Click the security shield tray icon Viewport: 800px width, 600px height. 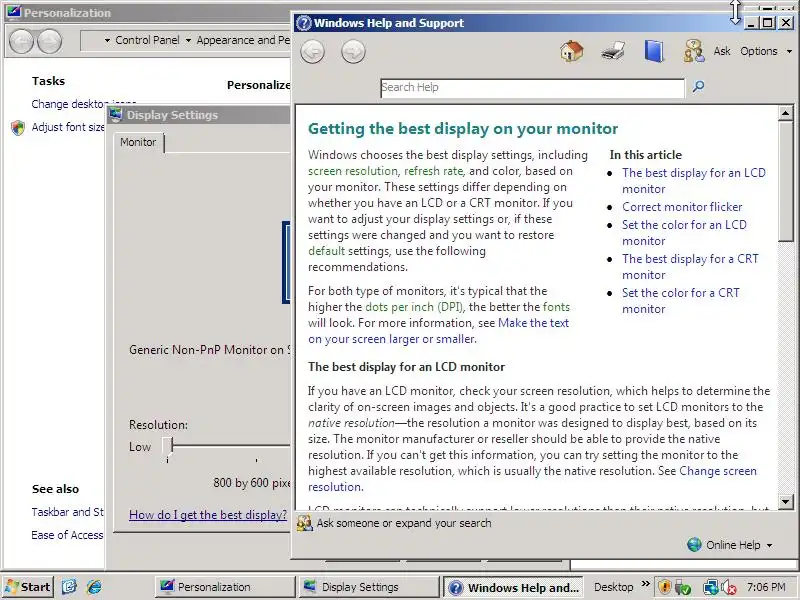664,587
